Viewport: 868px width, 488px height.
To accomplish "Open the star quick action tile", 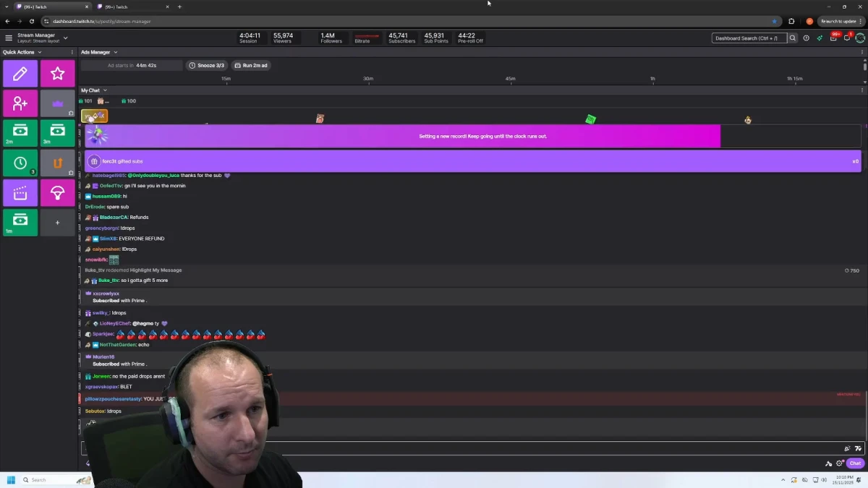I will 57,73.
